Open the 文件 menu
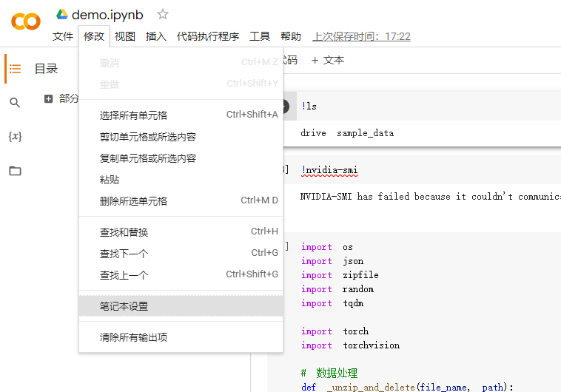This screenshot has width=561, height=392. click(x=63, y=36)
